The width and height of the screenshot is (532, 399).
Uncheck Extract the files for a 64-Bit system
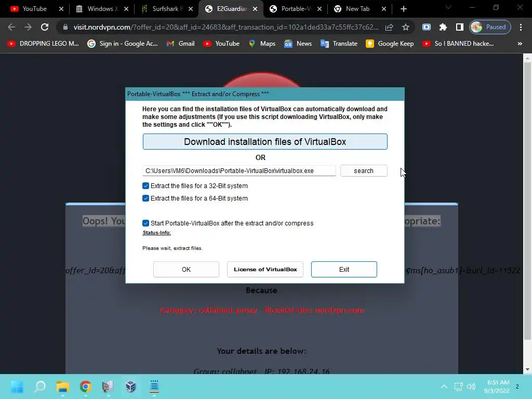pos(145,198)
